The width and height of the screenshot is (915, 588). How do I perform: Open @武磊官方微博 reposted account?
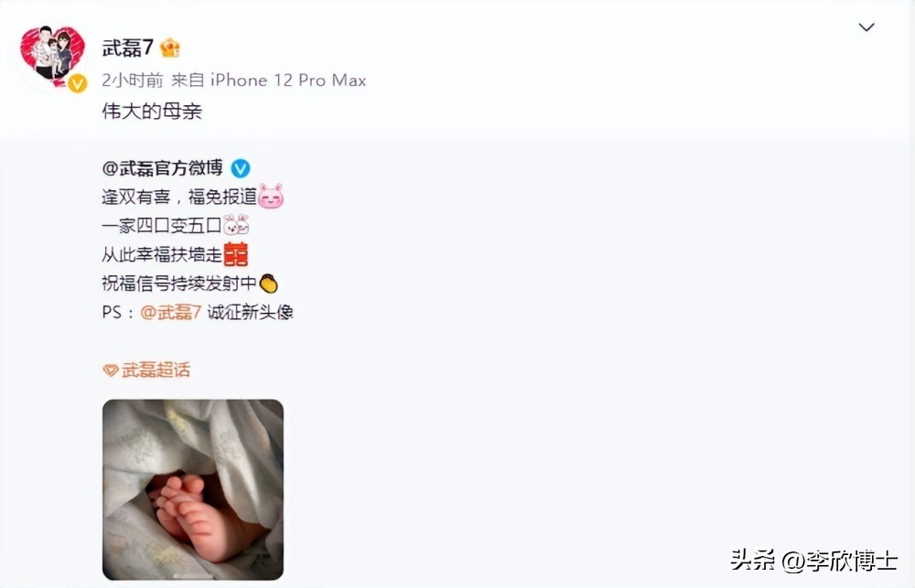[162, 168]
